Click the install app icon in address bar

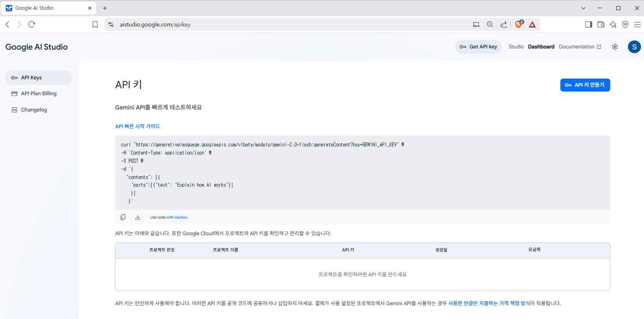point(476,24)
